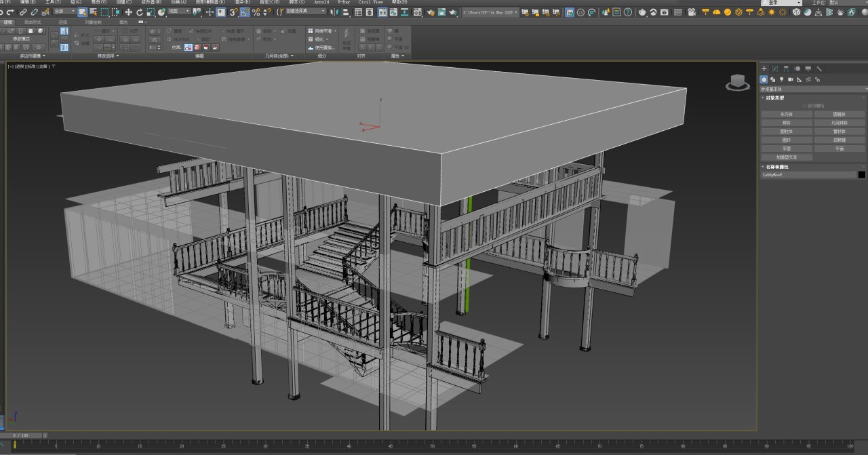Switch to Cameras category in Create panel
This screenshot has height=455, width=868.
pos(791,79)
